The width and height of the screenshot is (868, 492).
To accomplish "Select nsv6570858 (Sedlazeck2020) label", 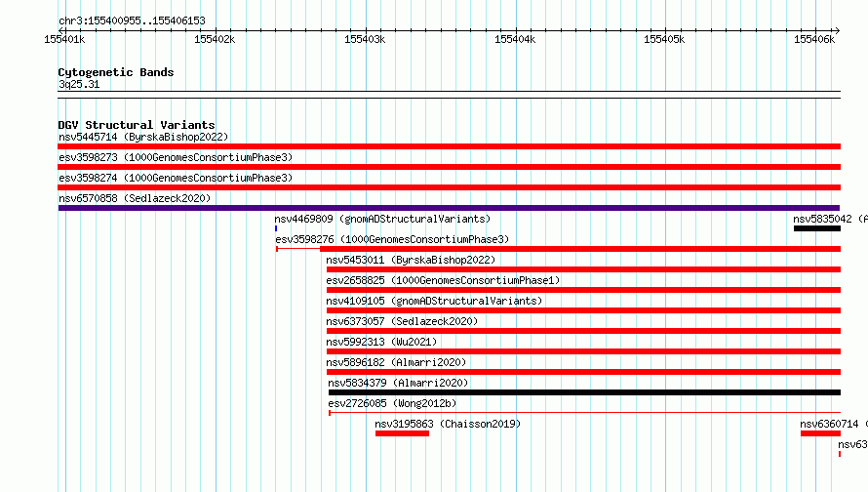I will (135, 198).
